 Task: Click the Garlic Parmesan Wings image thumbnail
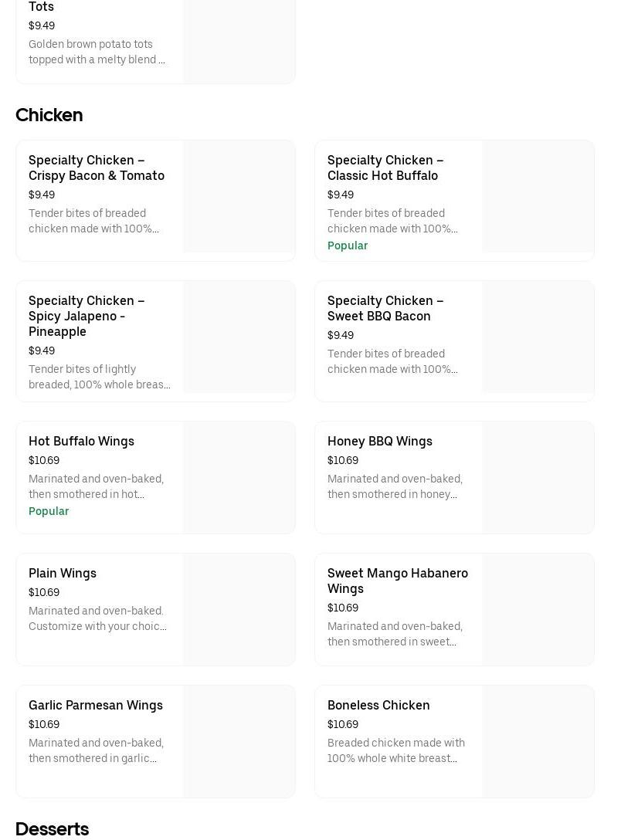tap(239, 741)
